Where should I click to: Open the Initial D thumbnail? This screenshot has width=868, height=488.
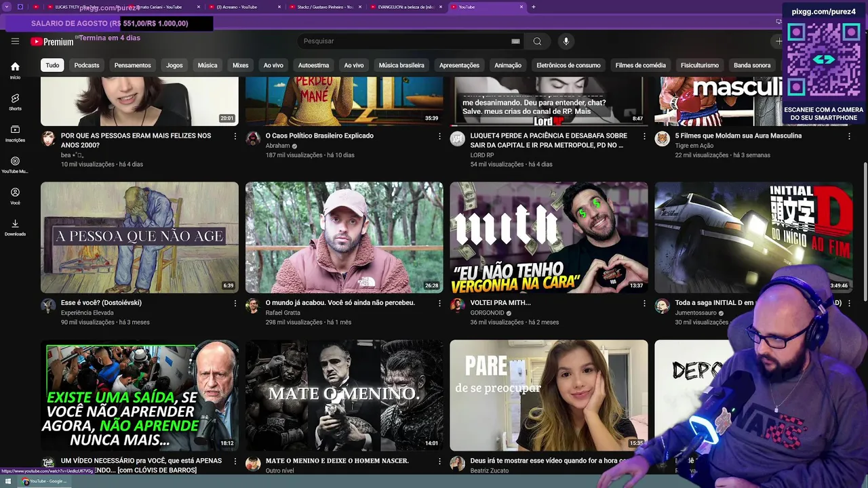(753, 237)
